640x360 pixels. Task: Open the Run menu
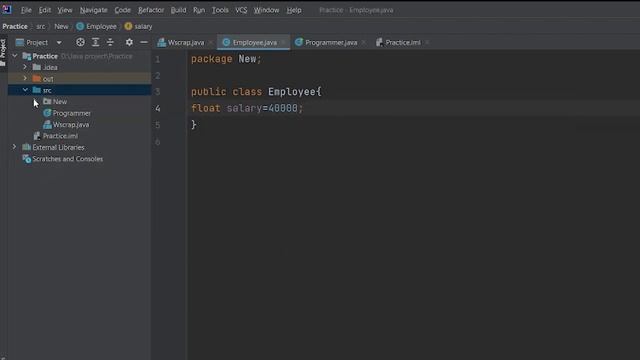(199, 10)
